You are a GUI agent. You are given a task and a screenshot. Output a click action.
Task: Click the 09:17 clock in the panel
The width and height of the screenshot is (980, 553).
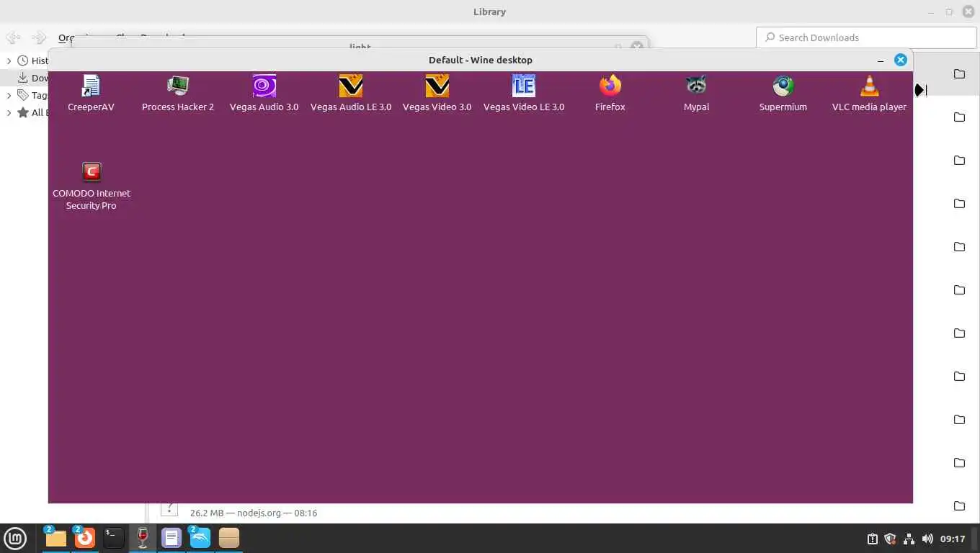pos(953,539)
